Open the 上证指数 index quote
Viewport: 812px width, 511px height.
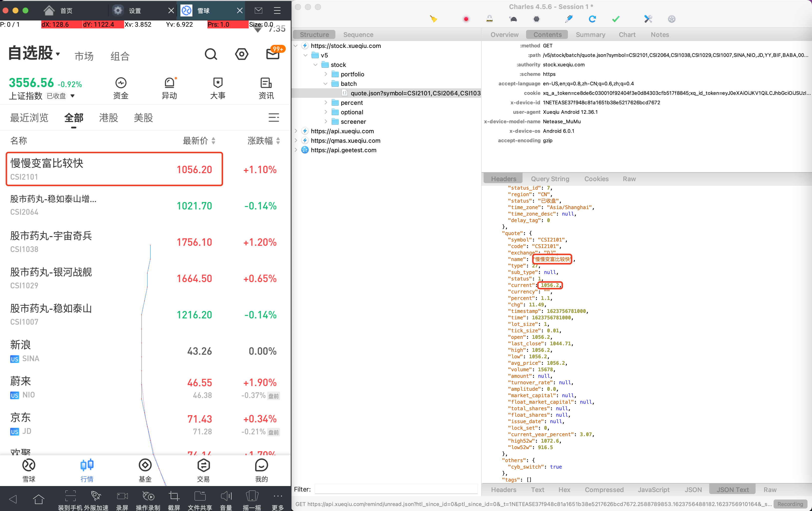click(x=45, y=88)
